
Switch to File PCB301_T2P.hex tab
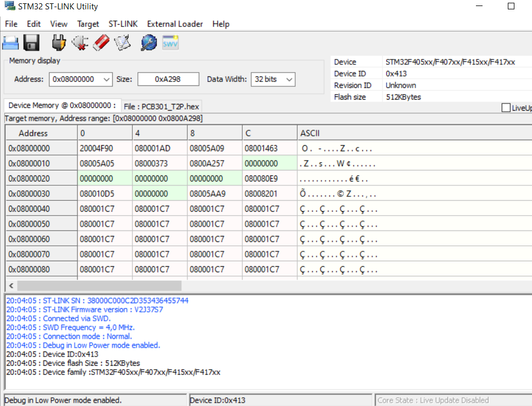coord(162,106)
